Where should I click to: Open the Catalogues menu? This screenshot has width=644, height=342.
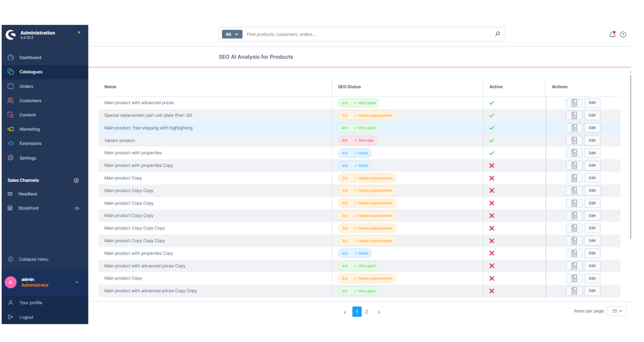[45, 72]
